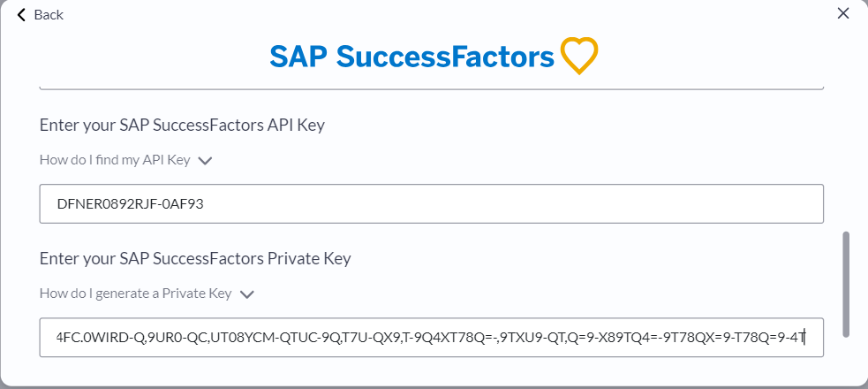Place cursor at end of the private key text

[x=805, y=337]
